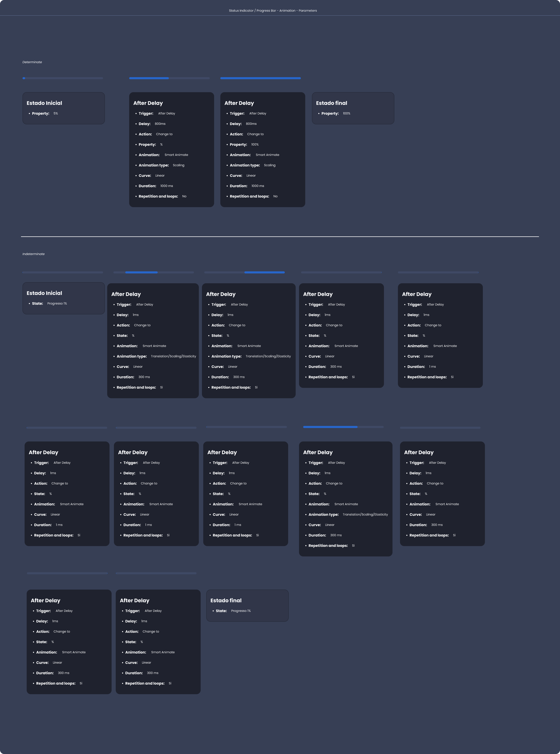Click the Smart Animate value in Estado Inicial row card
This screenshot has height=754, width=560.
coord(154,346)
